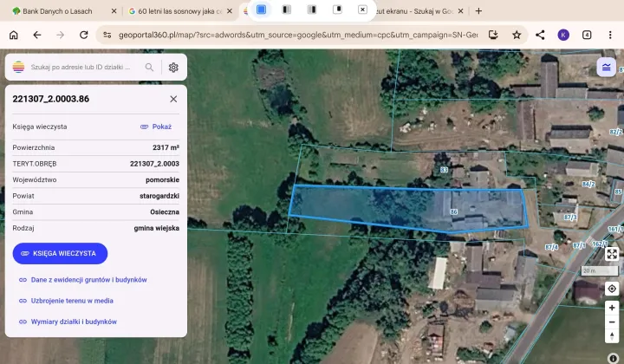Open map settings gear
624x364 pixels.
(173, 68)
